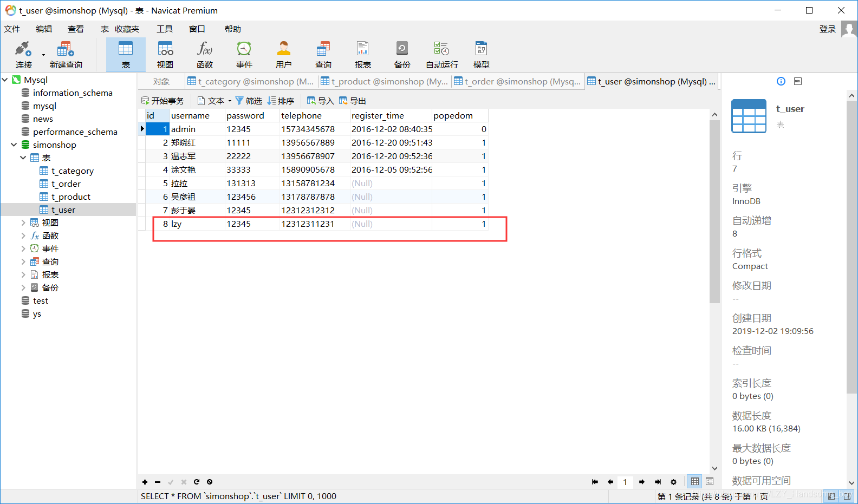858x504 pixels.
Task: Select the lzy username cell
Action: 197,224
